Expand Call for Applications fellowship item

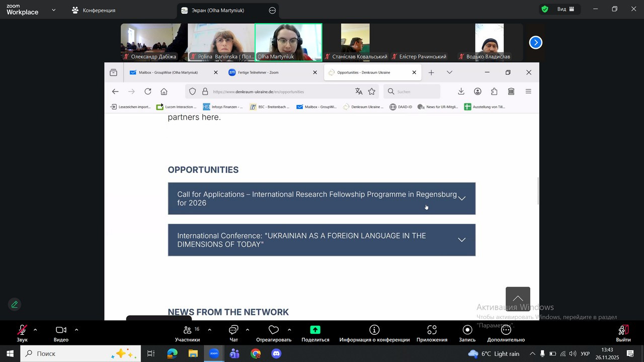(321, 199)
